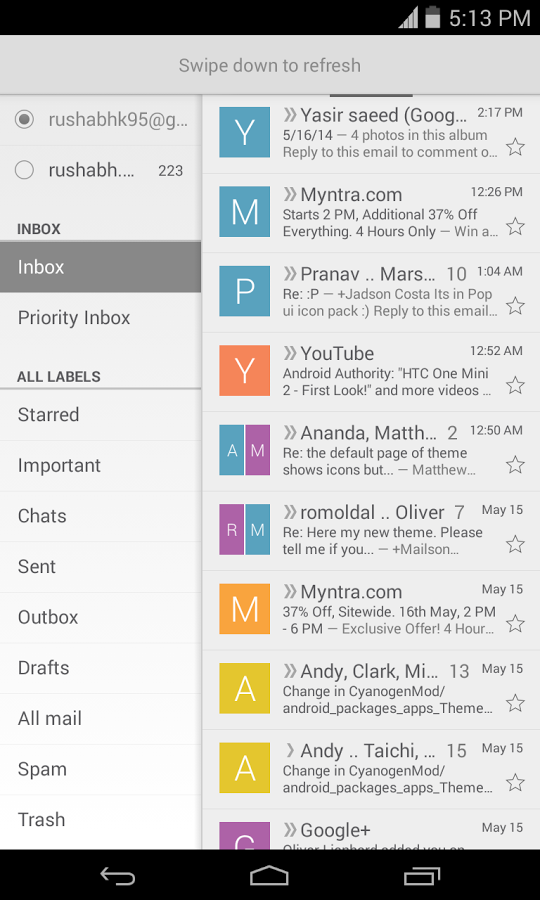The width and height of the screenshot is (540, 900).
Task: Star the Pranav .. Mars conversation
Action: tap(515, 306)
